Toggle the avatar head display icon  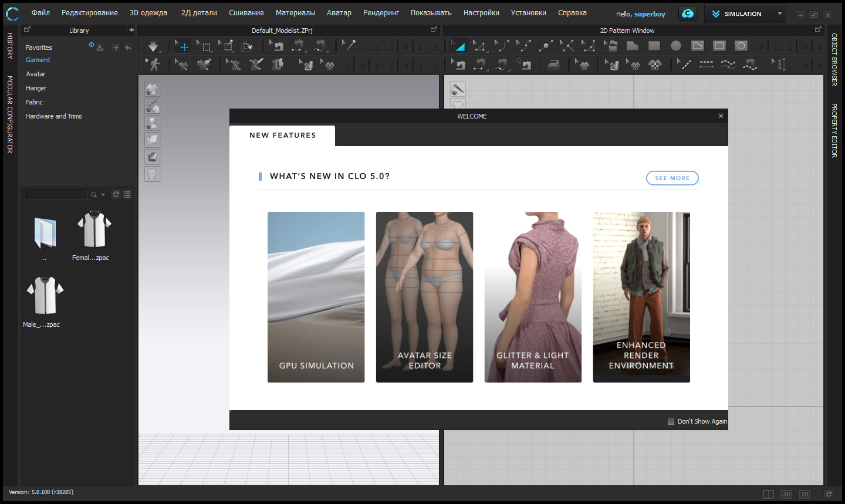[x=152, y=174]
